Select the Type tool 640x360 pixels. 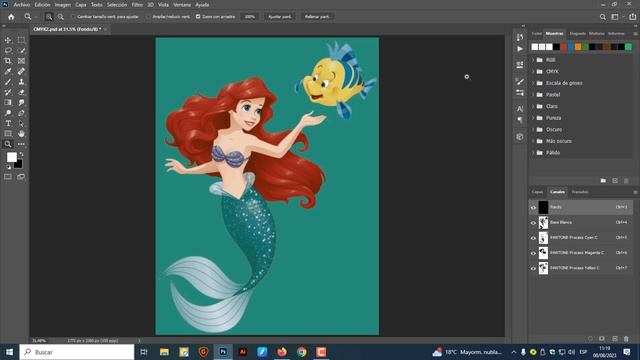click(8, 123)
